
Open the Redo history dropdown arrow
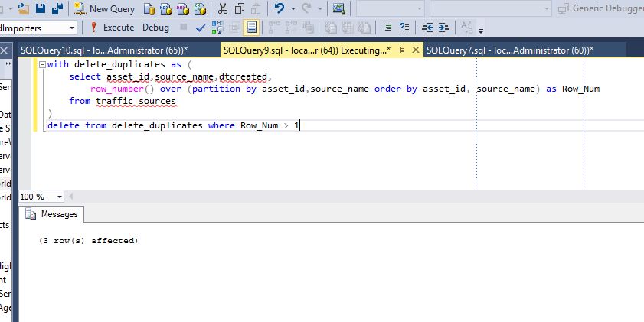(320, 8)
